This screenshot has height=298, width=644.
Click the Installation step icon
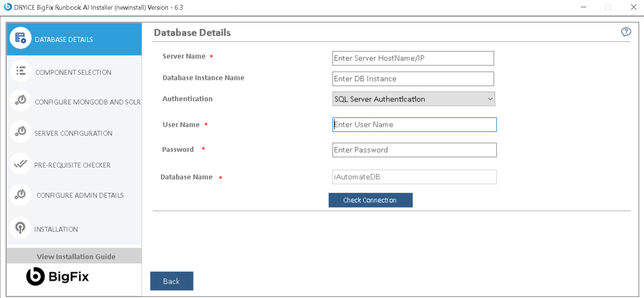[x=20, y=228]
